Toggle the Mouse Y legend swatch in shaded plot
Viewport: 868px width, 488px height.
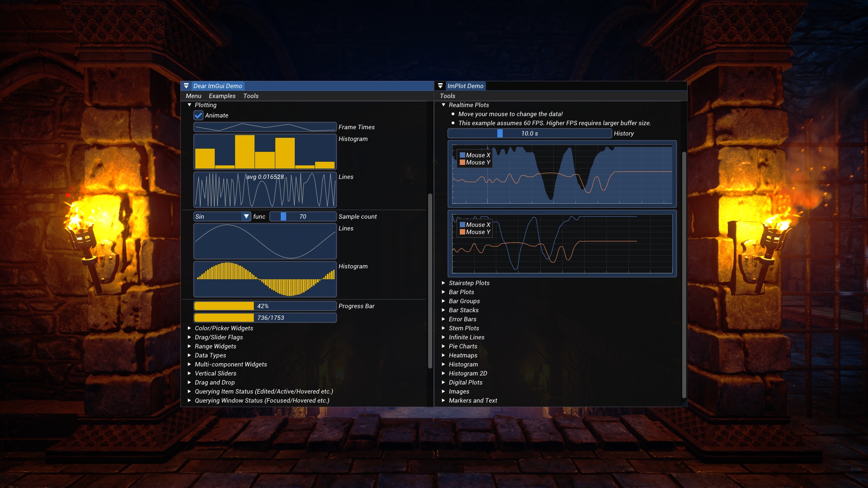[462, 162]
